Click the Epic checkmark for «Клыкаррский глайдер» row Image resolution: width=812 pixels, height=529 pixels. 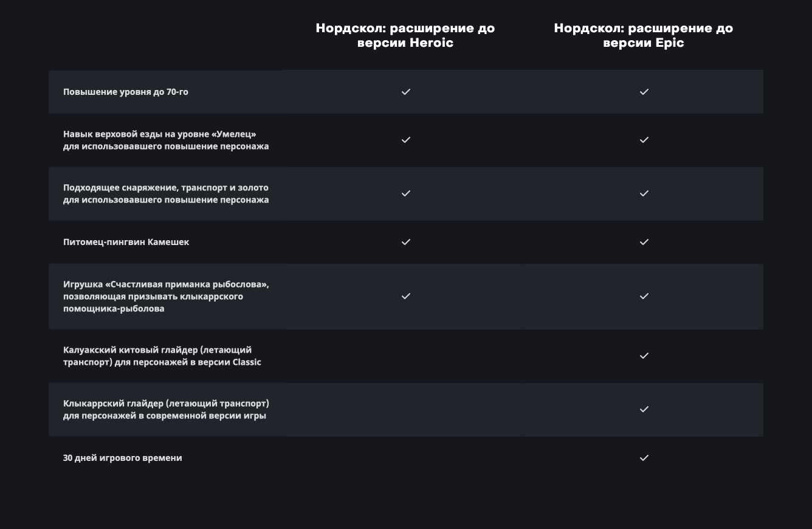pyautogui.click(x=644, y=409)
